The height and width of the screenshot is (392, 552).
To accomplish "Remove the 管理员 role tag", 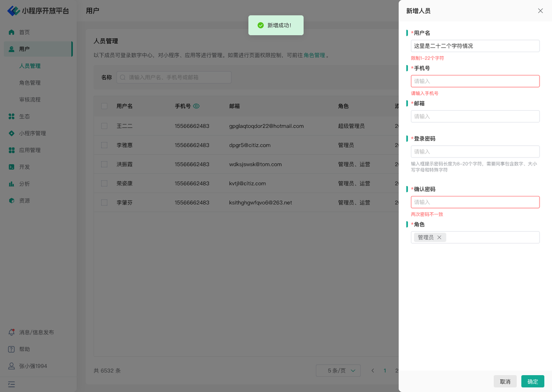I will [439, 237].
